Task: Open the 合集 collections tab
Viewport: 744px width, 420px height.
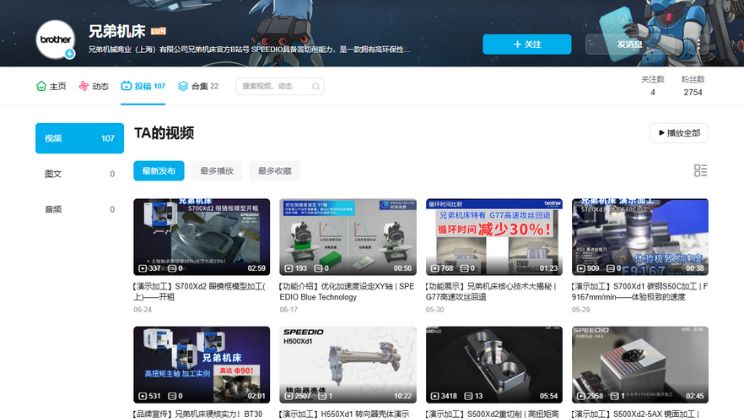Action: coord(198,86)
